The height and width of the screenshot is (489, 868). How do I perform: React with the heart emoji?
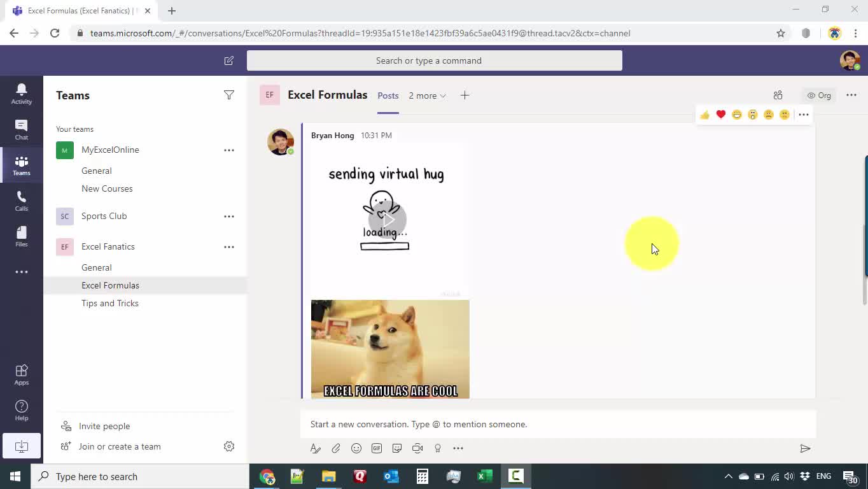click(720, 115)
